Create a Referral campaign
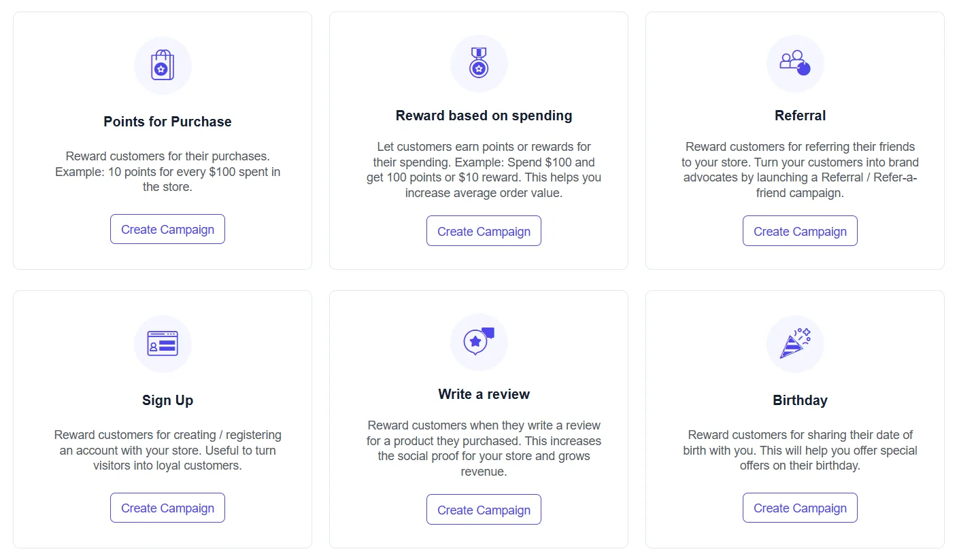The image size is (959, 560). pos(800,231)
